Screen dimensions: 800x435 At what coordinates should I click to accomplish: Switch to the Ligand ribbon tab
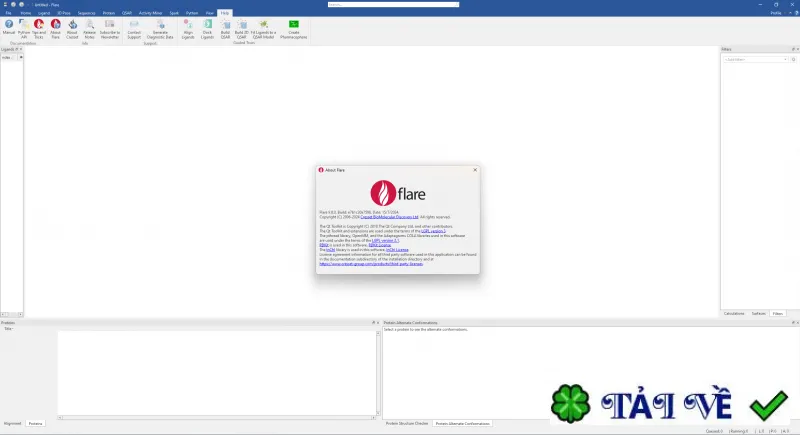tap(44, 13)
